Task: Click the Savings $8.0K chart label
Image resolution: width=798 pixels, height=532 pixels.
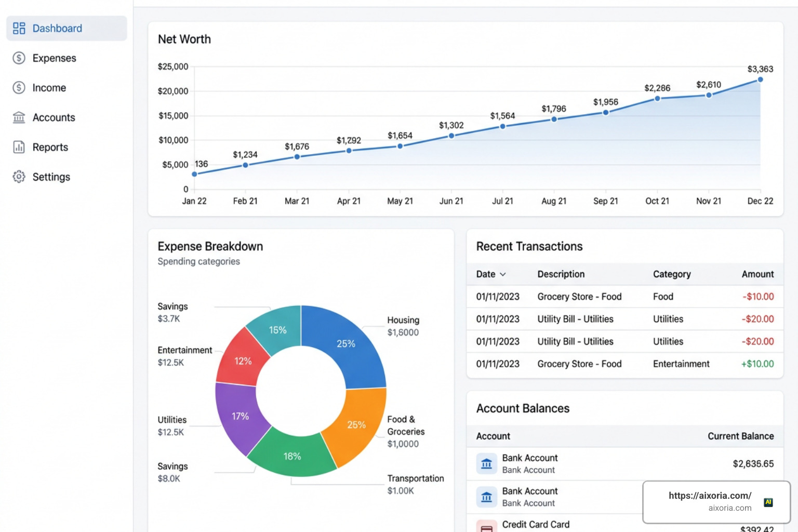Action: (x=172, y=472)
